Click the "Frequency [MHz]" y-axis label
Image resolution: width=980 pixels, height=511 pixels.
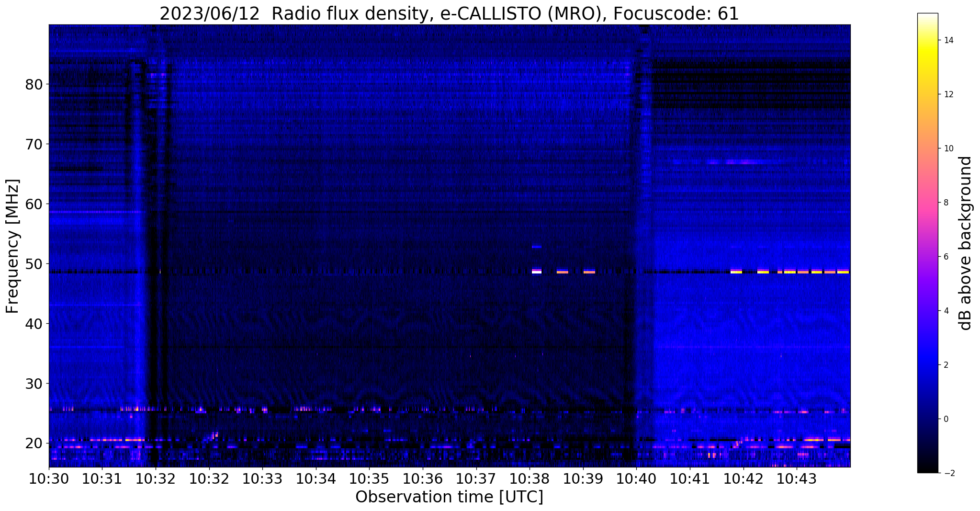tap(12, 246)
